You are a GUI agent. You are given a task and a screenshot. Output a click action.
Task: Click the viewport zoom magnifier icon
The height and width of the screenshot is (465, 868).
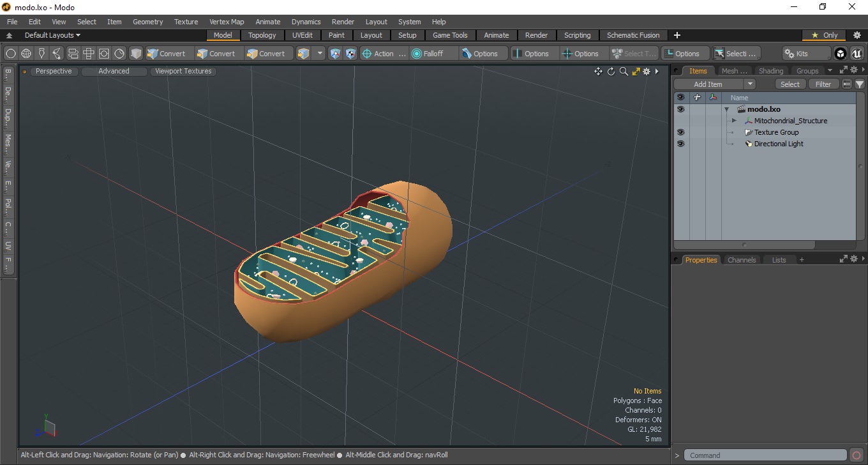[624, 72]
